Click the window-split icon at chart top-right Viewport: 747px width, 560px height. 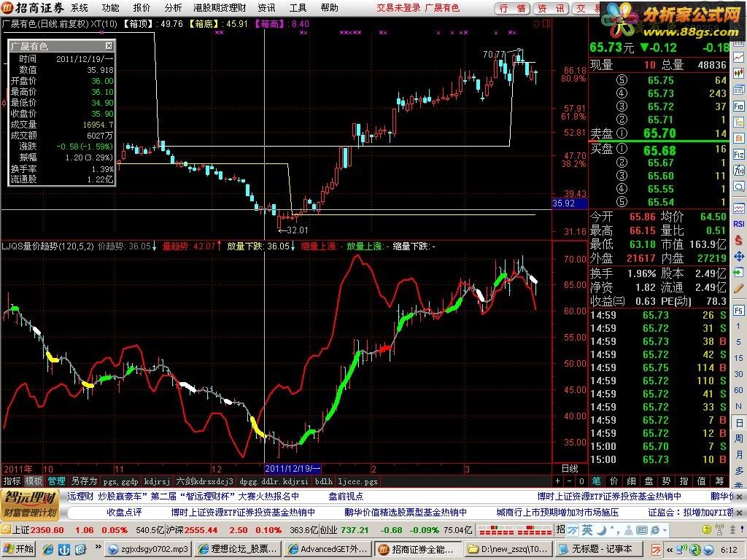pyautogui.click(x=546, y=23)
